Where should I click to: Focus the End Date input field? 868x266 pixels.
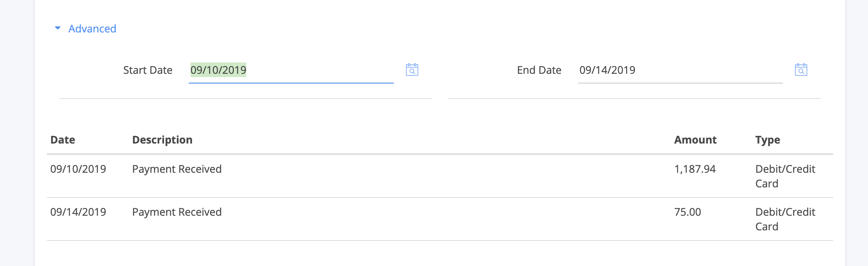pos(680,71)
